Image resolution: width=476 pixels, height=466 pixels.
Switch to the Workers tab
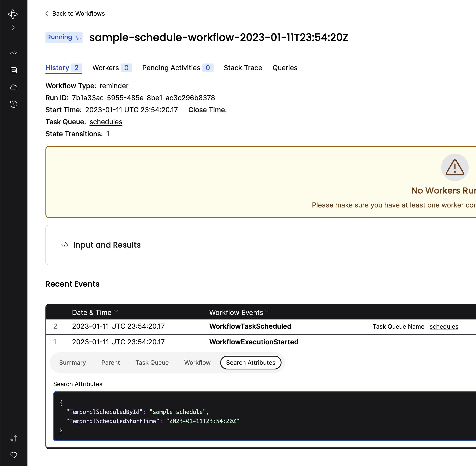pyautogui.click(x=106, y=68)
